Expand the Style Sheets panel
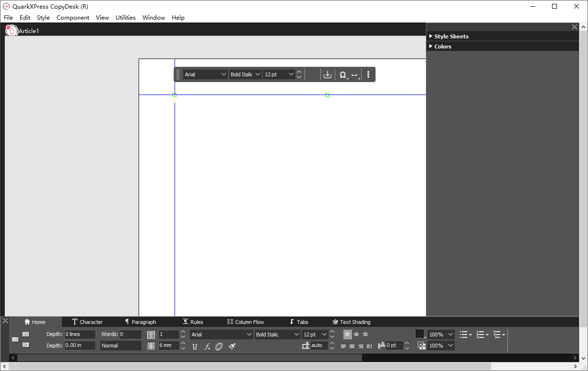588x371 pixels. (x=431, y=36)
